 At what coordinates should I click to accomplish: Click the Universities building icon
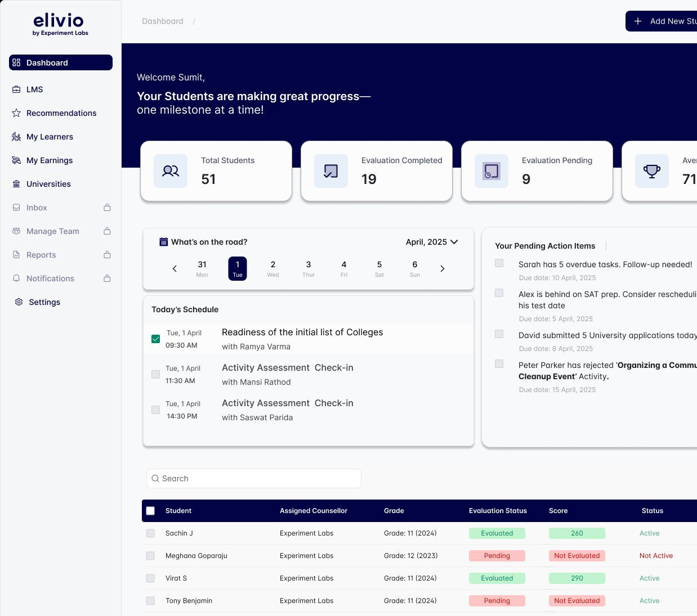point(16,184)
